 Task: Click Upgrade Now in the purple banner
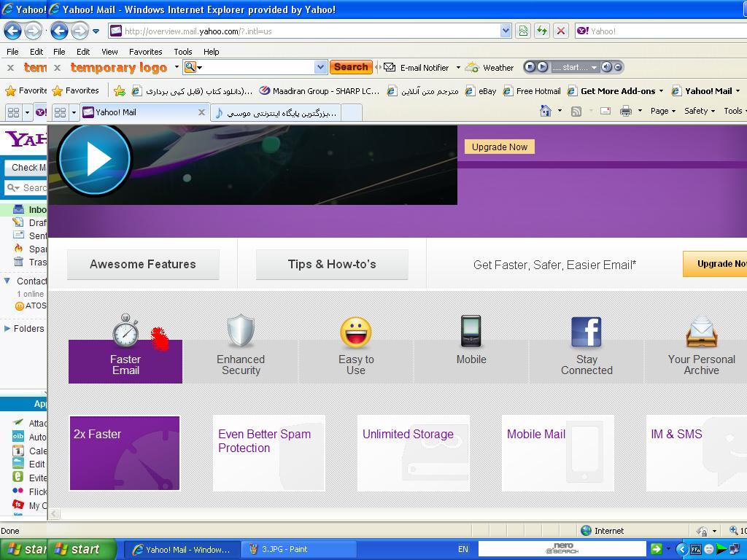click(x=499, y=147)
